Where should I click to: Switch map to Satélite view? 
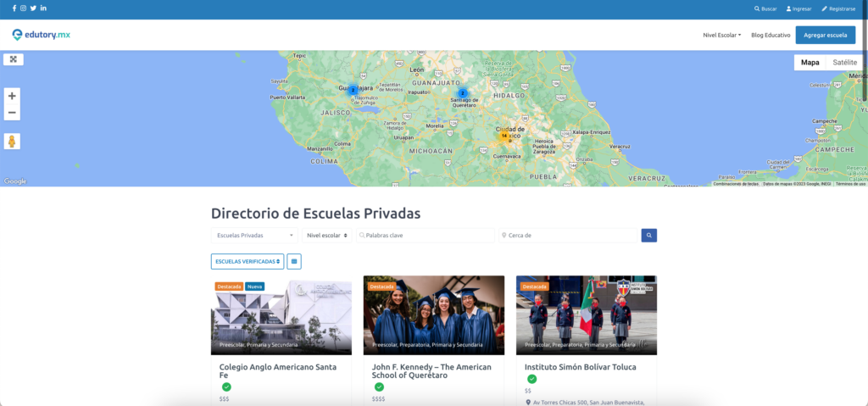coord(844,63)
